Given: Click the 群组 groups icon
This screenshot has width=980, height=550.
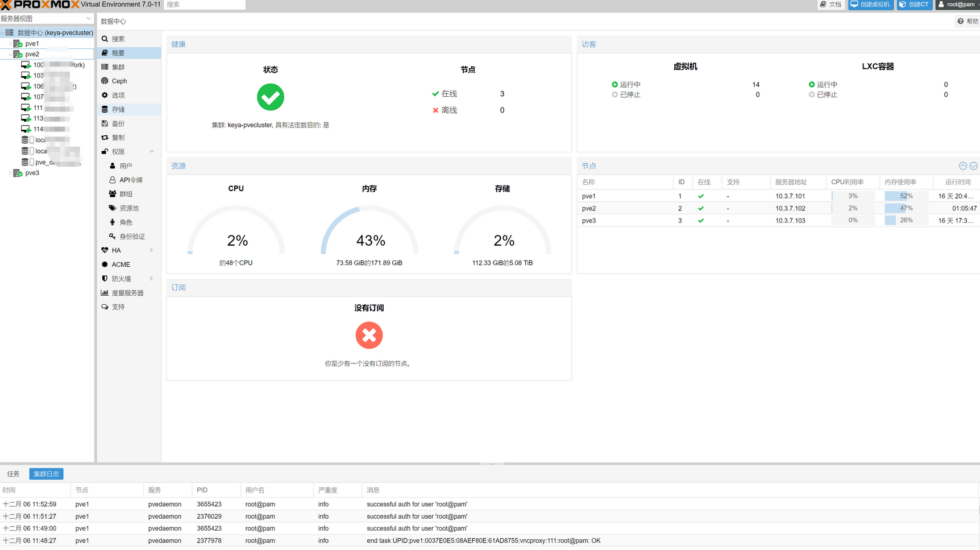Looking at the screenshot, I should coord(113,194).
